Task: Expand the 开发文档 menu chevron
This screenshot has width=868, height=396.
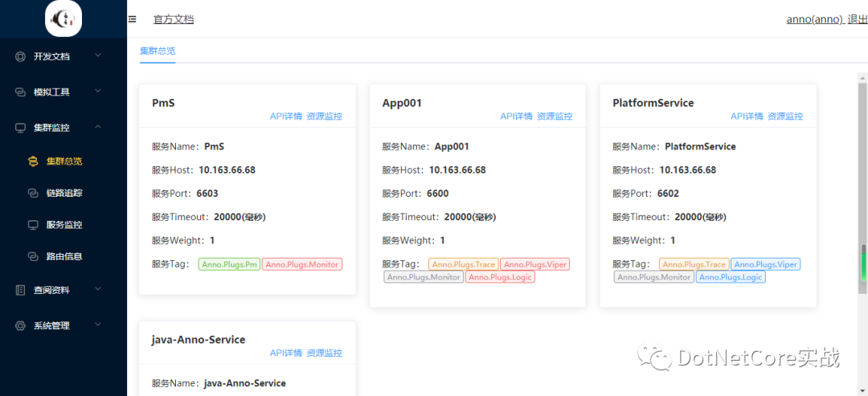Action: coord(98,56)
